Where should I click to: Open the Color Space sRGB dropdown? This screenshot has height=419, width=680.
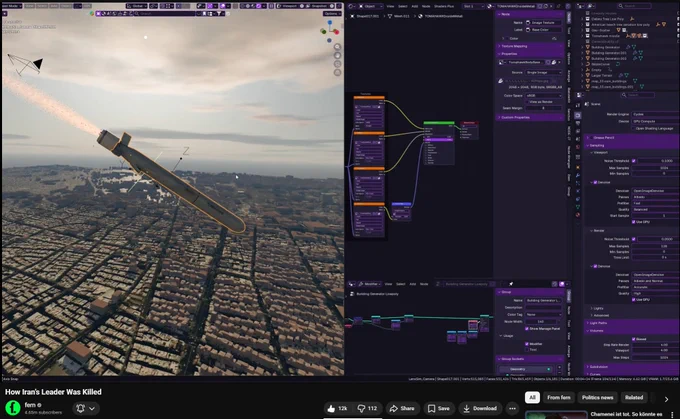(543, 95)
